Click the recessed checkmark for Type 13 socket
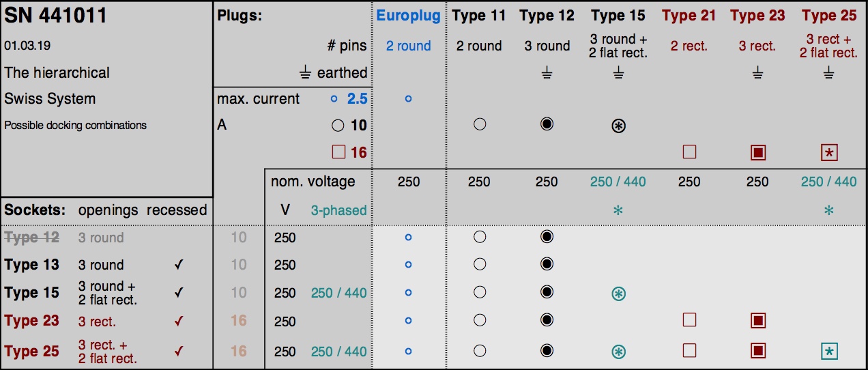 tap(179, 266)
